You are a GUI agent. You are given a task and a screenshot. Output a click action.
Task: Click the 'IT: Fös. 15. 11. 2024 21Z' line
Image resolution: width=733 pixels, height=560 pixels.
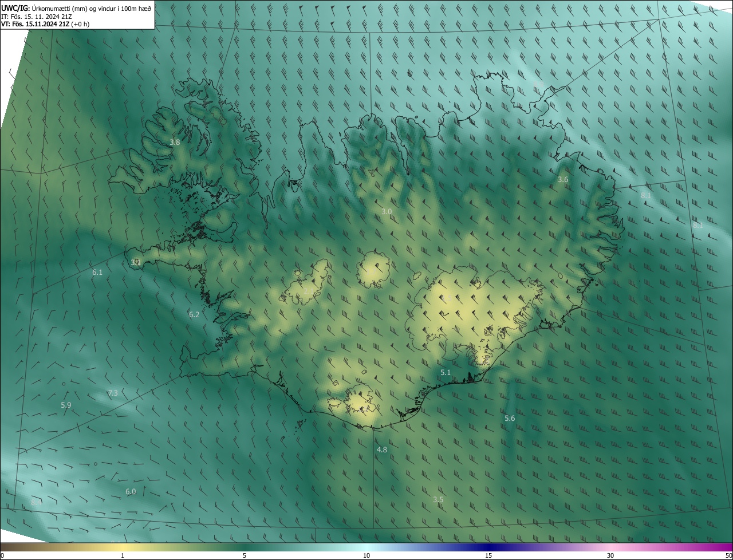36,16
